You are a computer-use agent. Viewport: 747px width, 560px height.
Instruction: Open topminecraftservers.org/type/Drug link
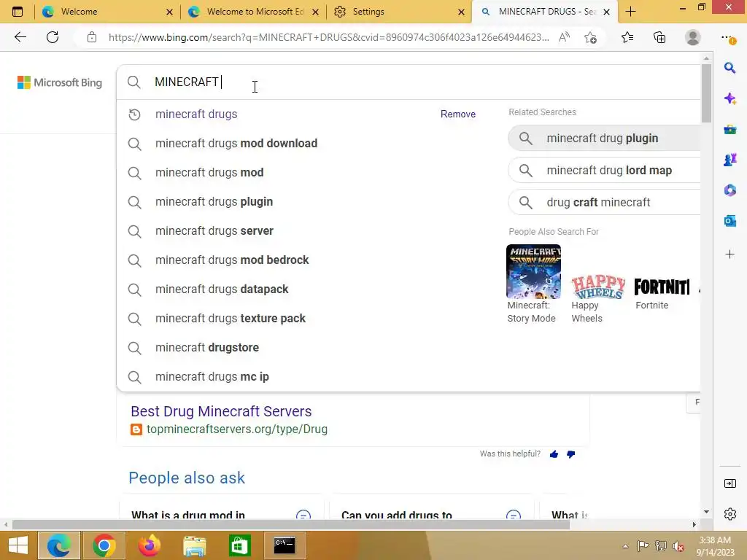pos(237,429)
